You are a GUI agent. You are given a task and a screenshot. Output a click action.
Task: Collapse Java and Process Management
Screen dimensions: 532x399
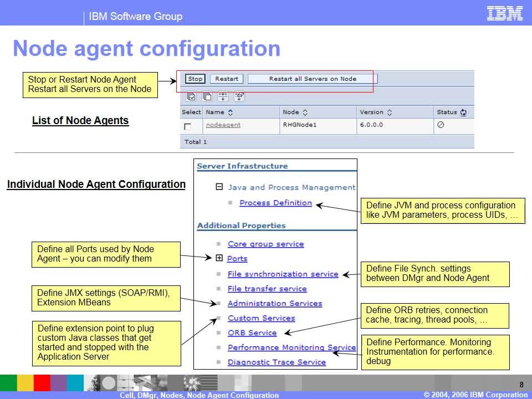pyautogui.click(x=219, y=187)
